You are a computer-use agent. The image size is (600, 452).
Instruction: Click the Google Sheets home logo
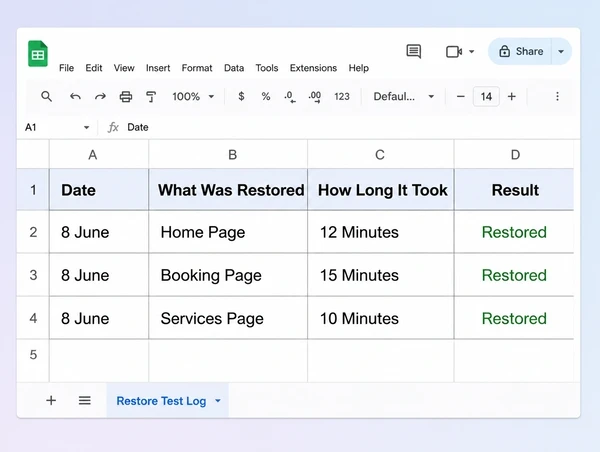pyautogui.click(x=38, y=54)
